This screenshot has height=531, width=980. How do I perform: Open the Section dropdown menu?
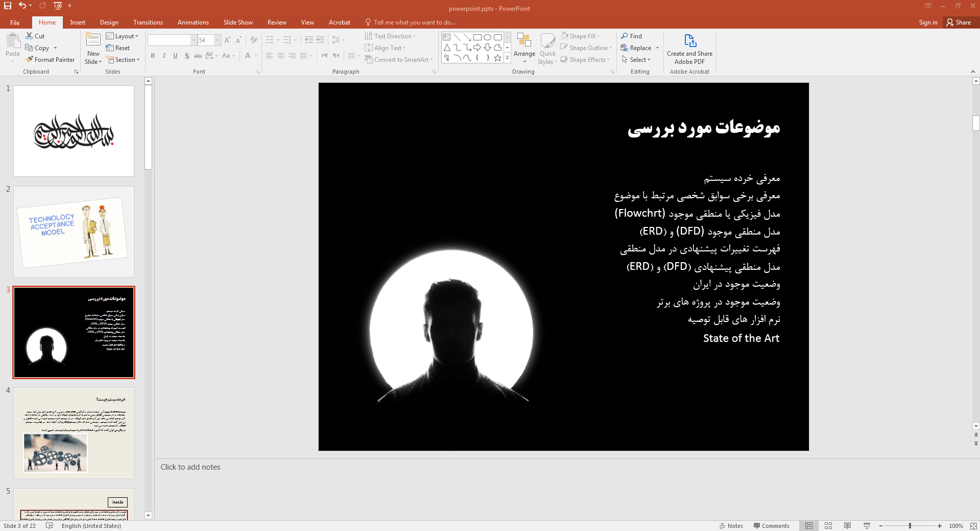point(123,60)
